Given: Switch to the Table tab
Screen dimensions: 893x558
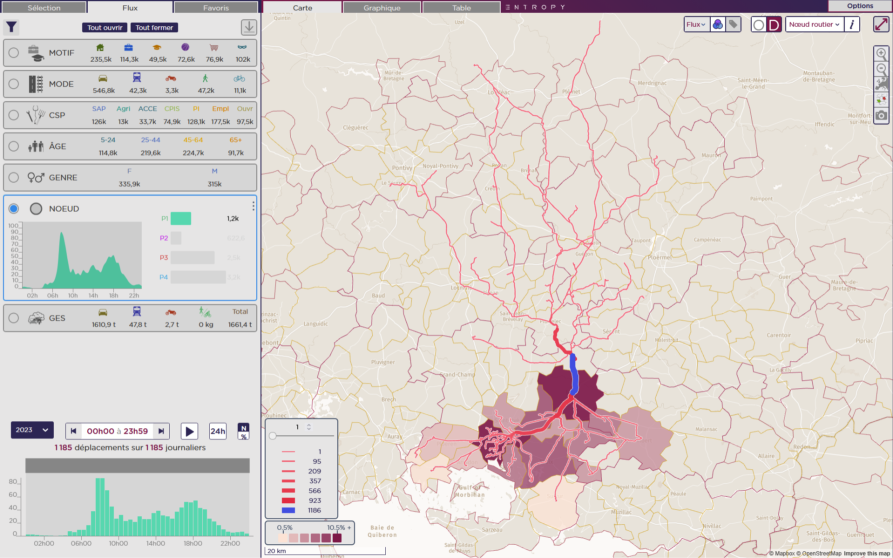Looking at the screenshot, I should pyautogui.click(x=461, y=7).
